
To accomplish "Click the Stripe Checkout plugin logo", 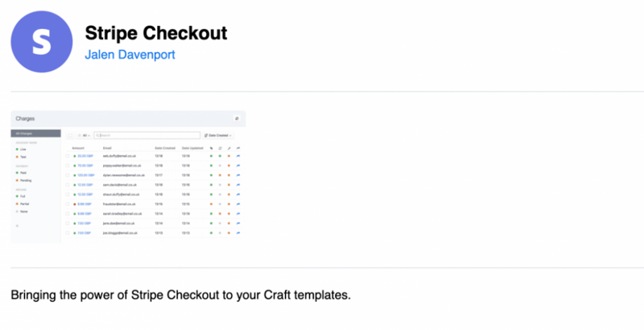I will click(41, 43).
